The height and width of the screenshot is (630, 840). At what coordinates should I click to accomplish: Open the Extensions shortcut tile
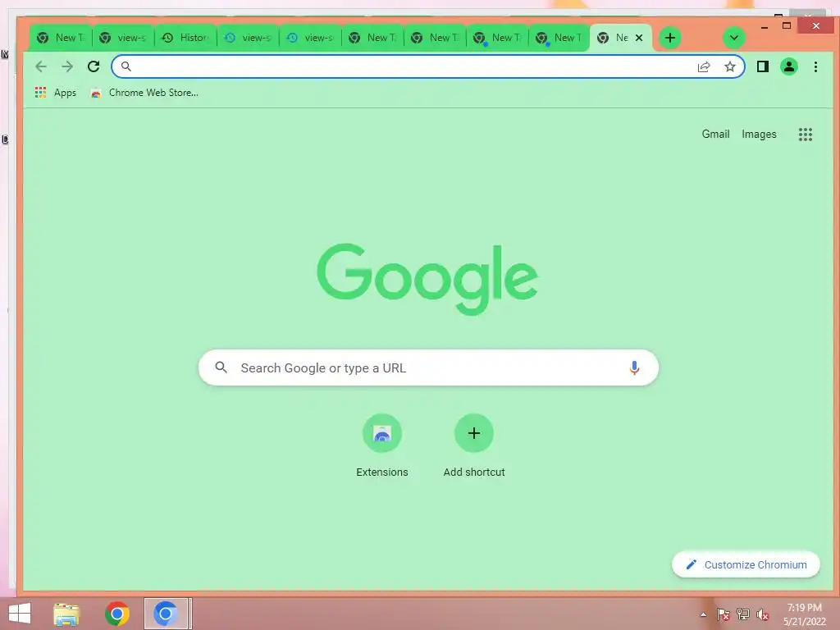point(382,445)
